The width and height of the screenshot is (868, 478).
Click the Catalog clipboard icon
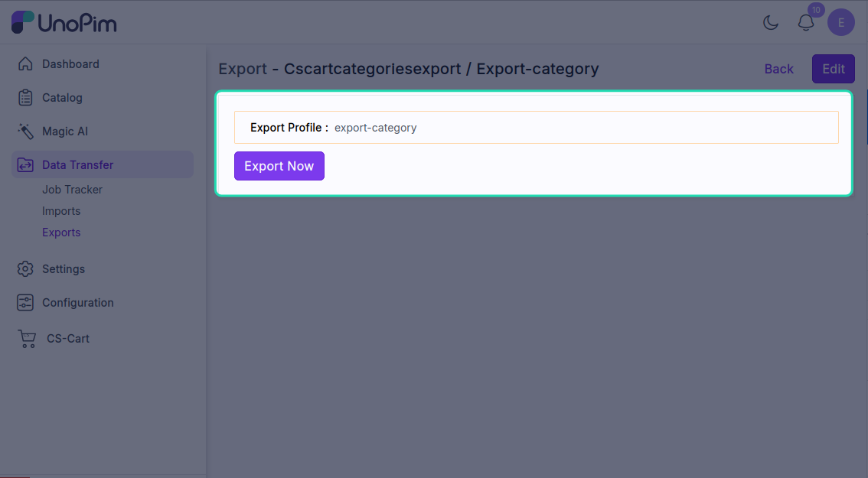tap(25, 97)
